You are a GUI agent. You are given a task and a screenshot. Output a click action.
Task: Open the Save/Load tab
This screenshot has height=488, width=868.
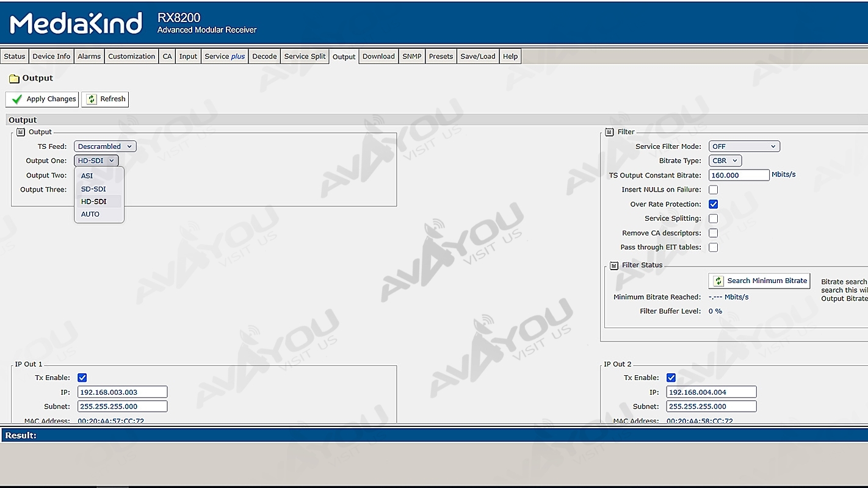(478, 56)
